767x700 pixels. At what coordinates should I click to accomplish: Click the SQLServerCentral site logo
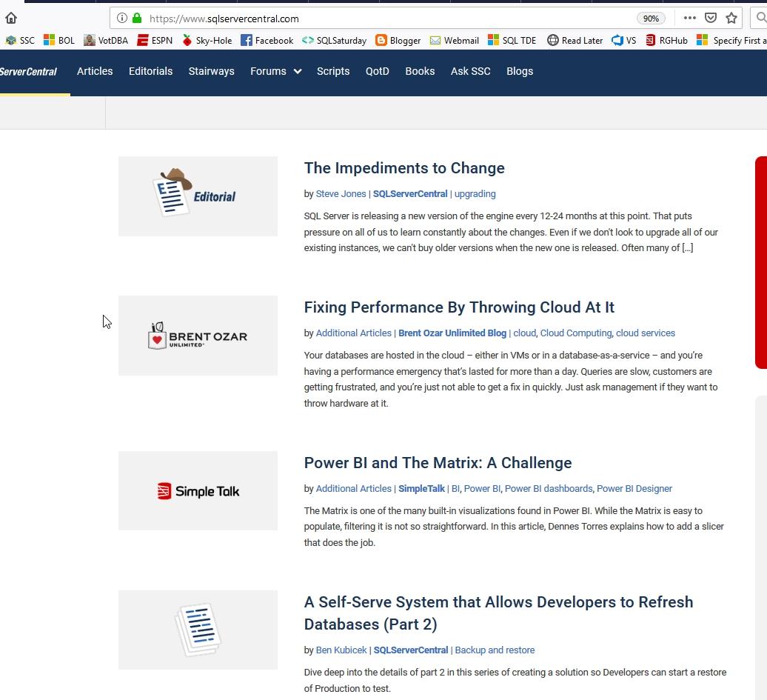click(28, 71)
